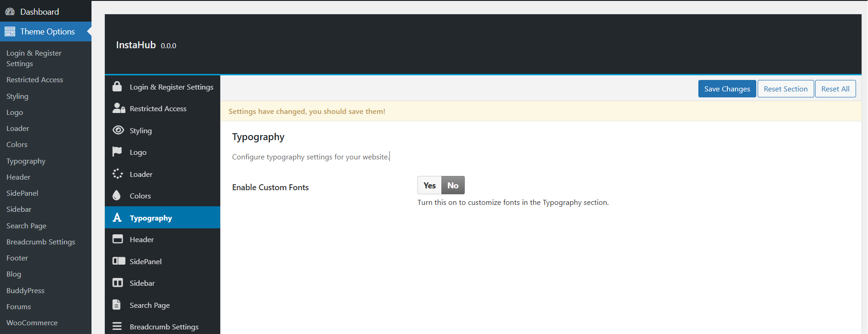Screen dimensions: 868x334
Task: Click the hamburger icon for Breadcrumb Settings
Action: click(x=117, y=326)
